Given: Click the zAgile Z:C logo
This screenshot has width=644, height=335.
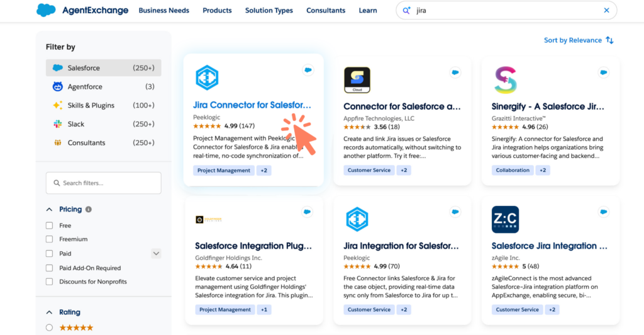Looking at the screenshot, I should [x=505, y=220].
